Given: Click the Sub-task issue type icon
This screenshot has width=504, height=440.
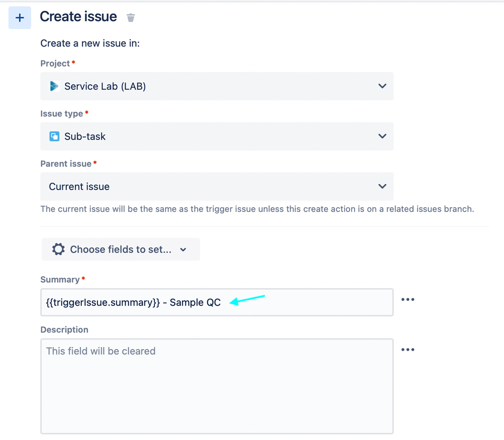Looking at the screenshot, I should click(x=54, y=137).
